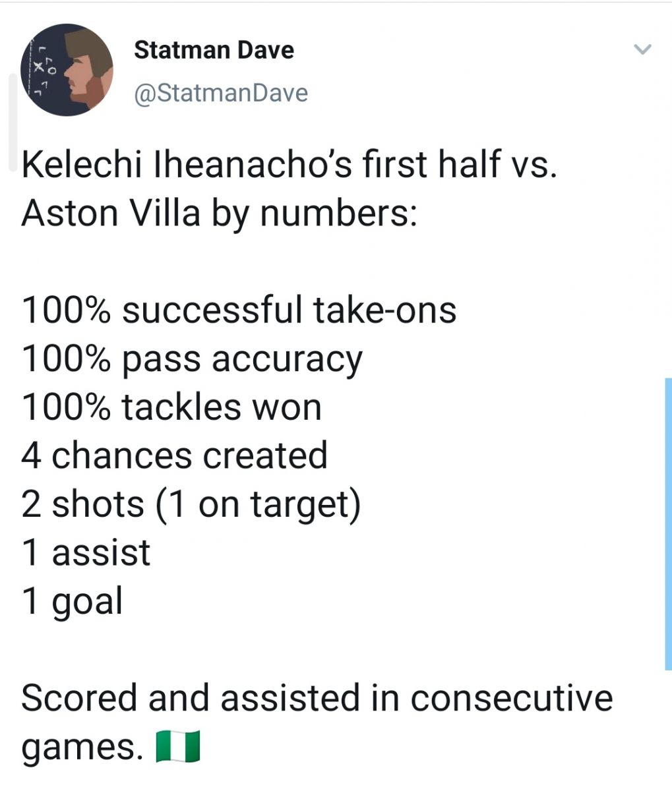Image resolution: width=672 pixels, height=791 pixels.
Task: Expand the tweet options chevron
Action: coord(642,49)
